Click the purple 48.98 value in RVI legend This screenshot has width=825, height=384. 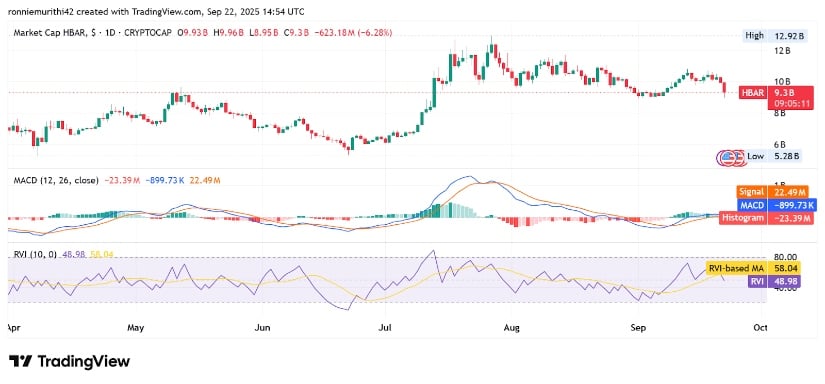[x=74, y=254]
